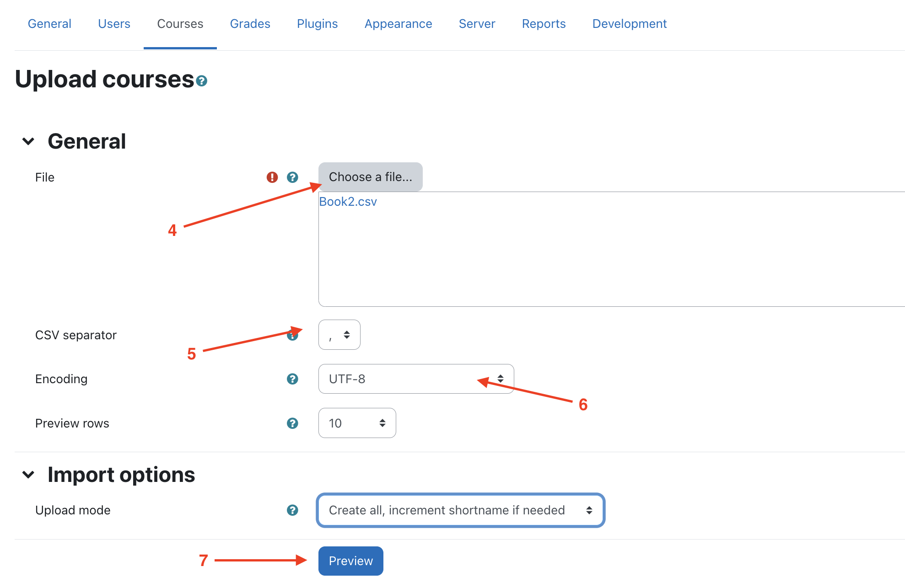The width and height of the screenshot is (905, 588).
Task: Open help for the Encoding field
Action: [292, 379]
